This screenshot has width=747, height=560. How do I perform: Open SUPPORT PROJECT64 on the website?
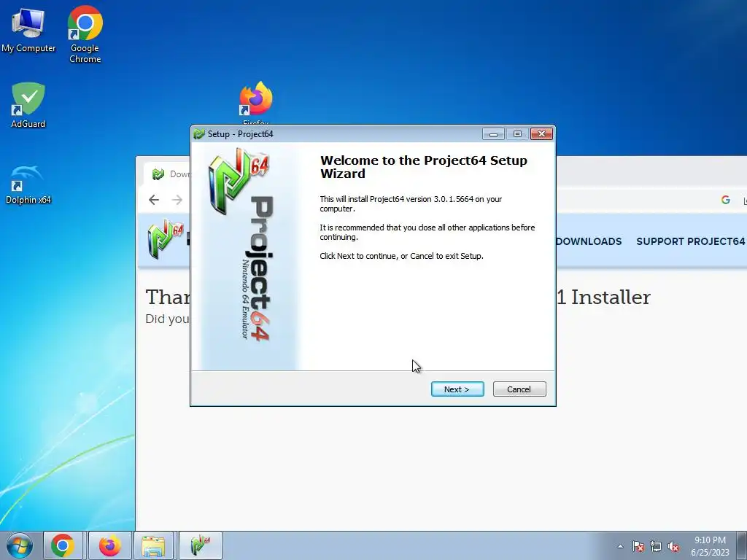coord(690,241)
